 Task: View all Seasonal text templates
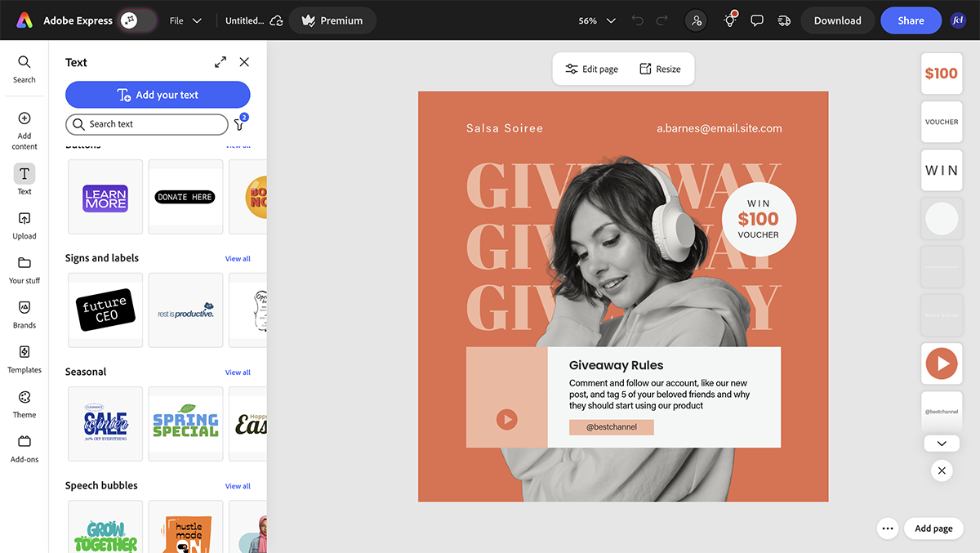tap(238, 372)
